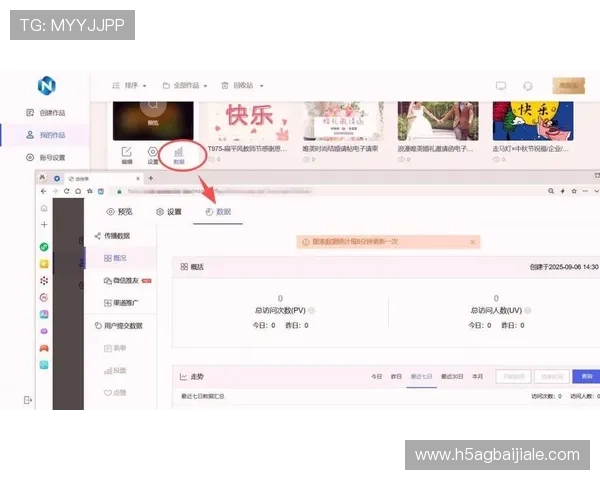Filter trend by 最近30日
The width and height of the screenshot is (600, 480).
click(452, 377)
